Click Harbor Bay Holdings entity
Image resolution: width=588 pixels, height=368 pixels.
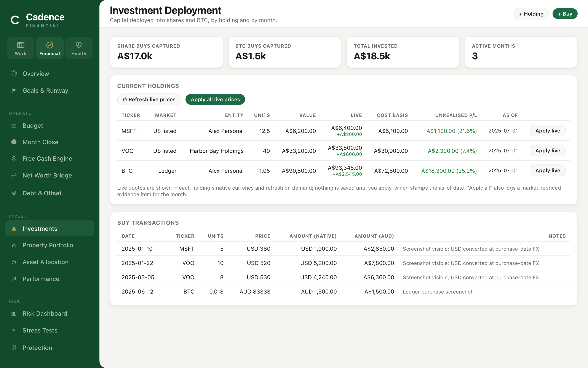(x=216, y=151)
